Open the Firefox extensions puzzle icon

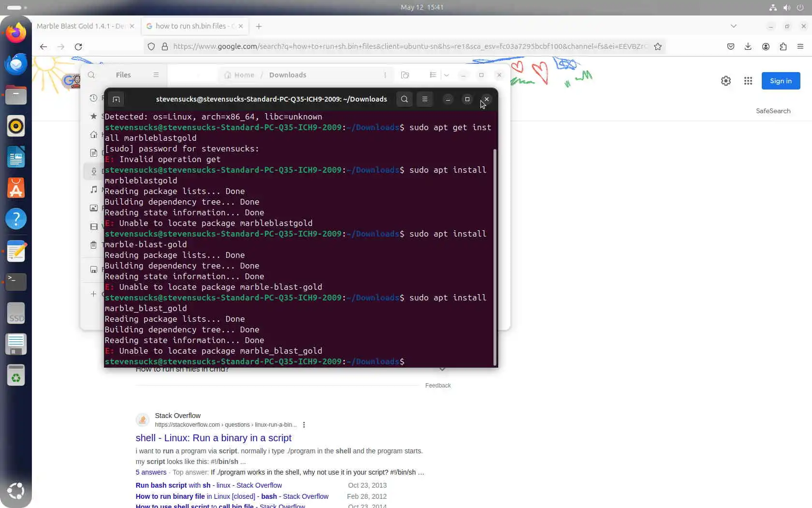(x=783, y=46)
